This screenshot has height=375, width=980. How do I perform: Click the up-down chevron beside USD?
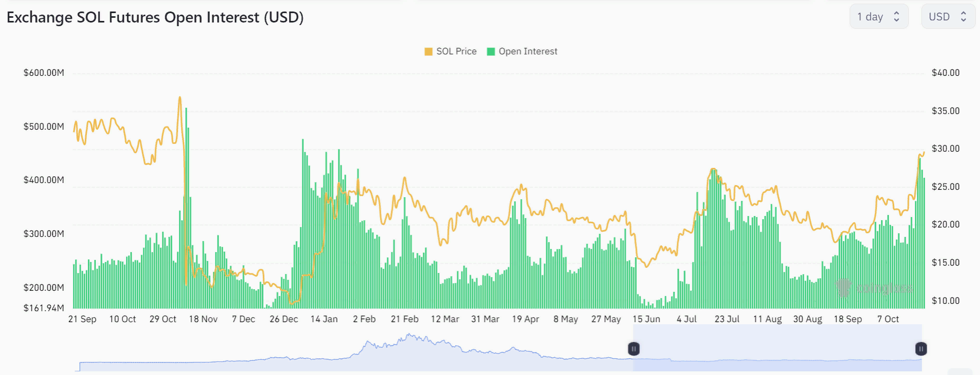(x=963, y=17)
